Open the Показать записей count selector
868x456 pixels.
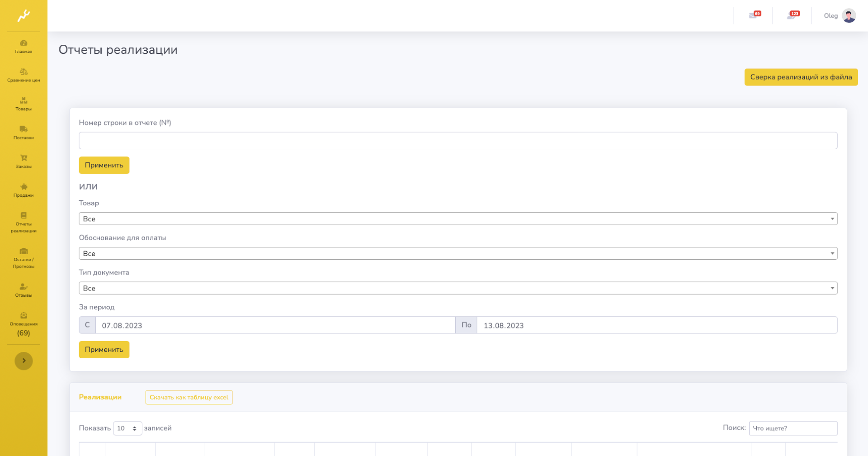click(x=127, y=428)
